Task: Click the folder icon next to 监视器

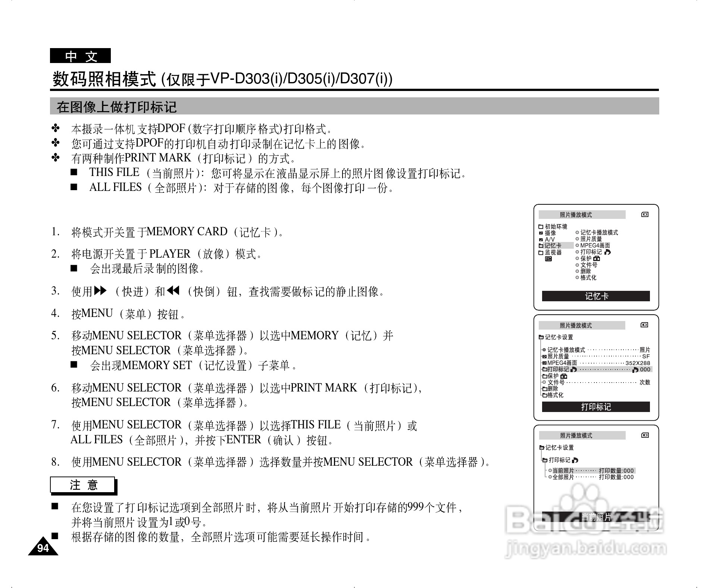Action: 541,252
